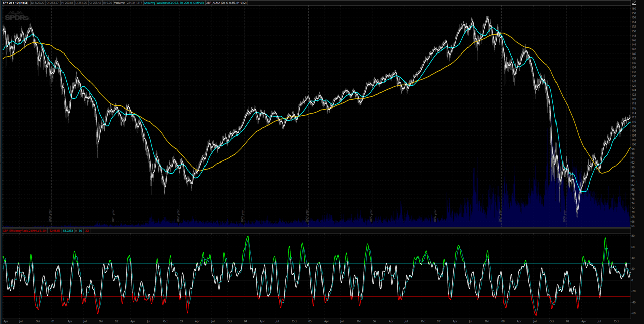Click the 07 year label on time axis
Image resolution: width=644 pixels, height=324 pixels.
(x=438, y=321)
